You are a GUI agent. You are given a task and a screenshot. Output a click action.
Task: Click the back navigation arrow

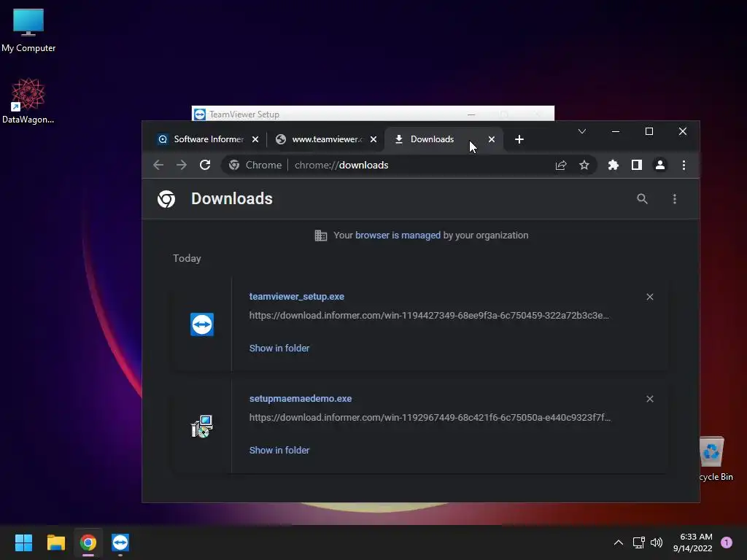[x=158, y=165]
